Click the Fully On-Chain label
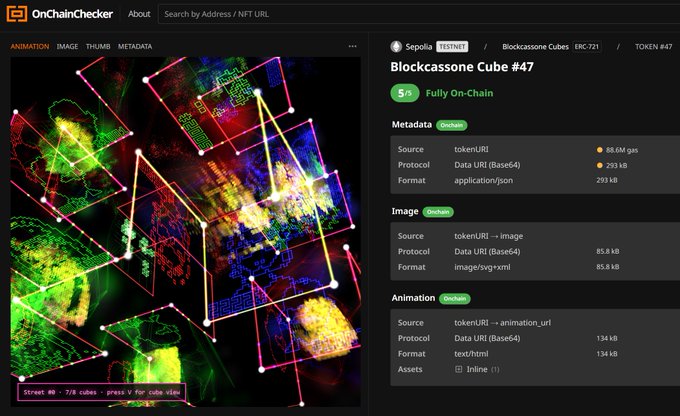The height and width of the screenshot is (416, 680). pos(459,93)
